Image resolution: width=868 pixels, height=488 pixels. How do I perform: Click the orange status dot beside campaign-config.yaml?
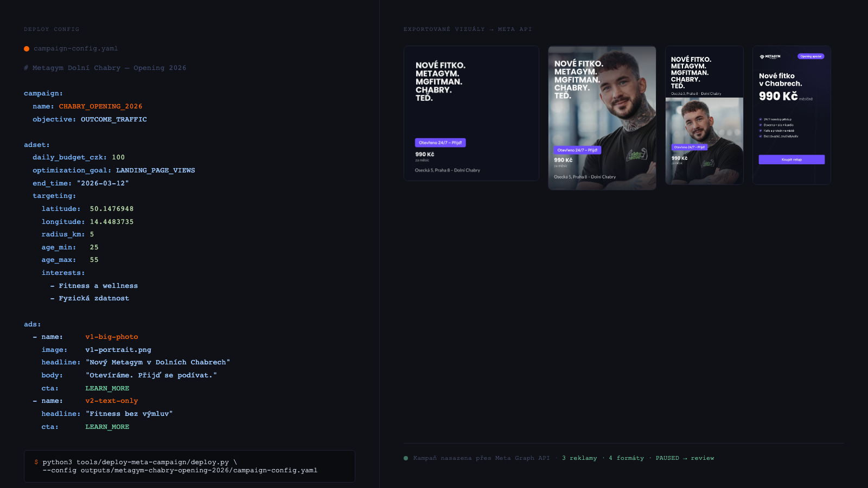coord(26,48)
